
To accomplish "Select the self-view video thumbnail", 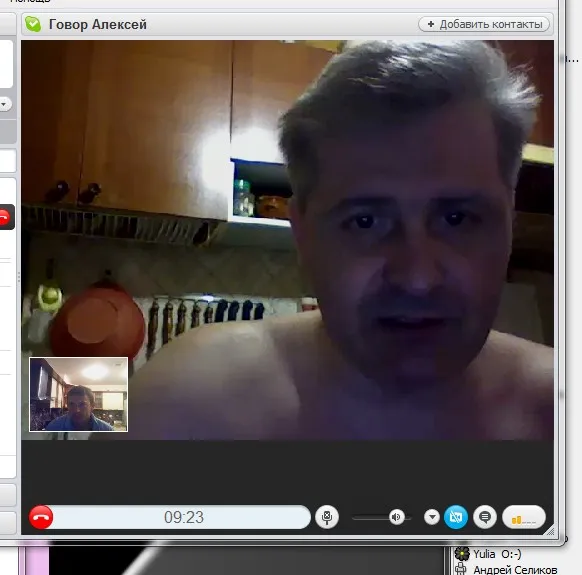I will pyautogui.click(x=78, y=394).
